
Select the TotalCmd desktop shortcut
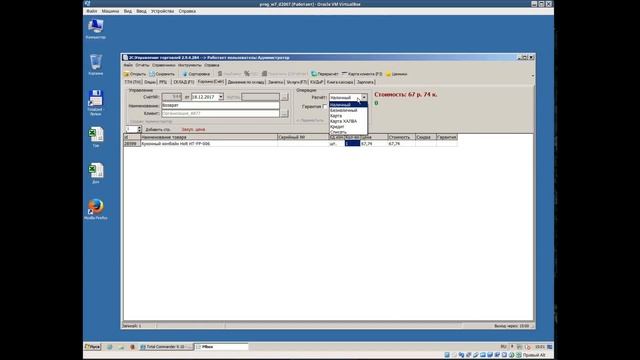95,102
